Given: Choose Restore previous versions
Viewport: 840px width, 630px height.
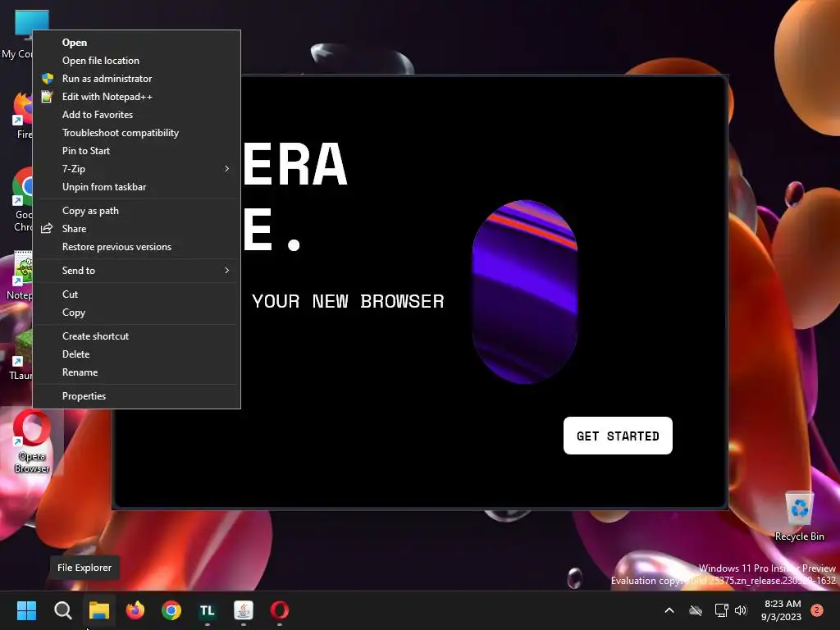Looking at the screenshot, I should pos(137,247).
